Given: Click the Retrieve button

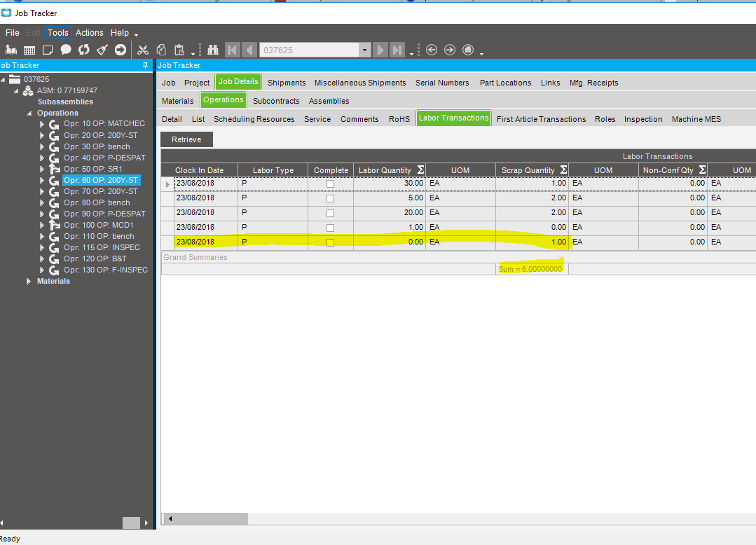Looking at the screenshot, I should 186,139.
